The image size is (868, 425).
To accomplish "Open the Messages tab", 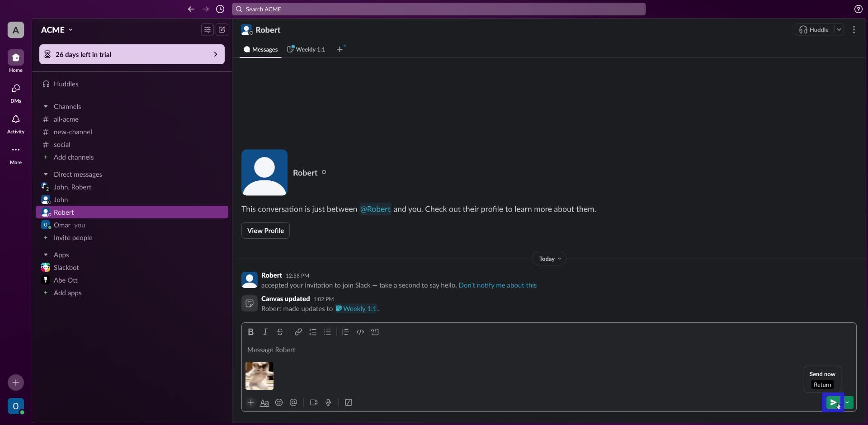I will tap(260, 49).
